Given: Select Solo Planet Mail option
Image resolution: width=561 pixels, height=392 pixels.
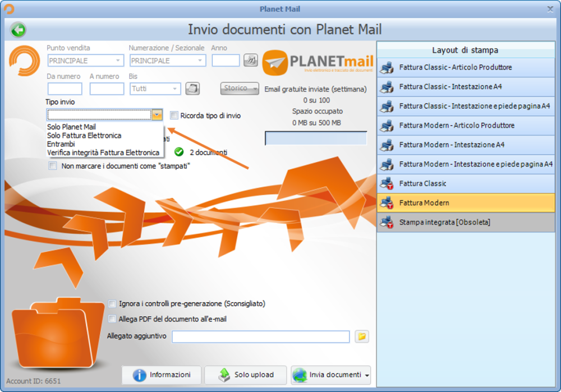Looking at the screenshot, I should [x=72, y=127].
